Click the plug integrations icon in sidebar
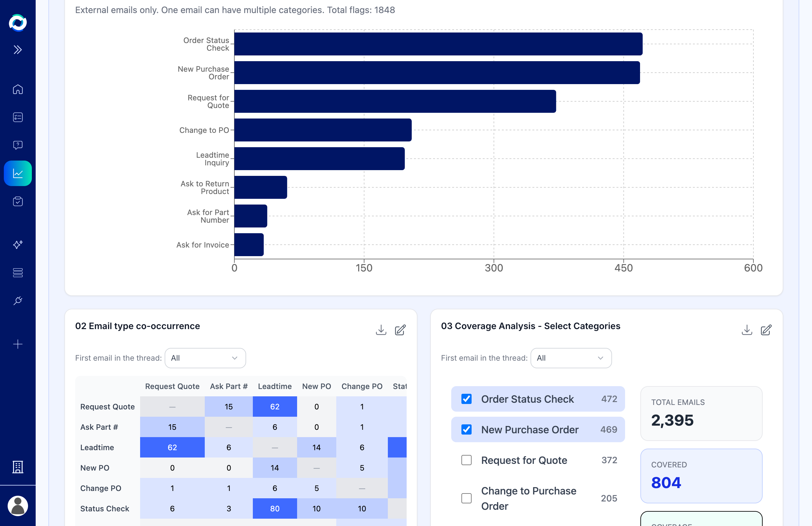This screenshot has height=526, width=812. pyautogui.click(x=18, y=301)
